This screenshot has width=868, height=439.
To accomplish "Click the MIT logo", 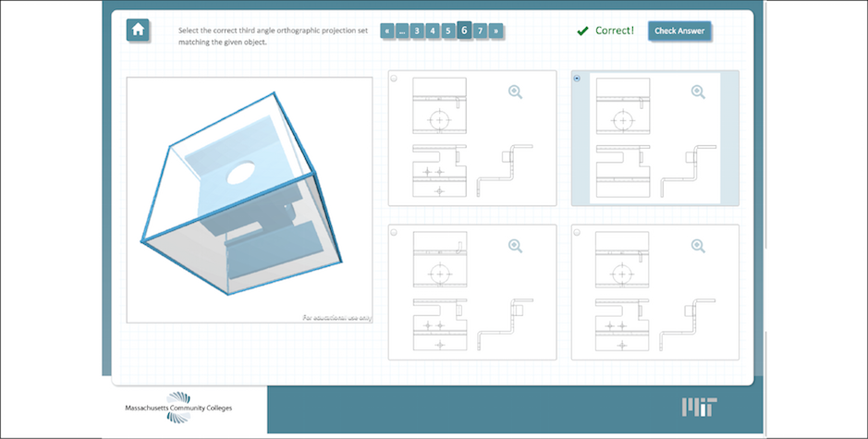I will pos(699,408).
